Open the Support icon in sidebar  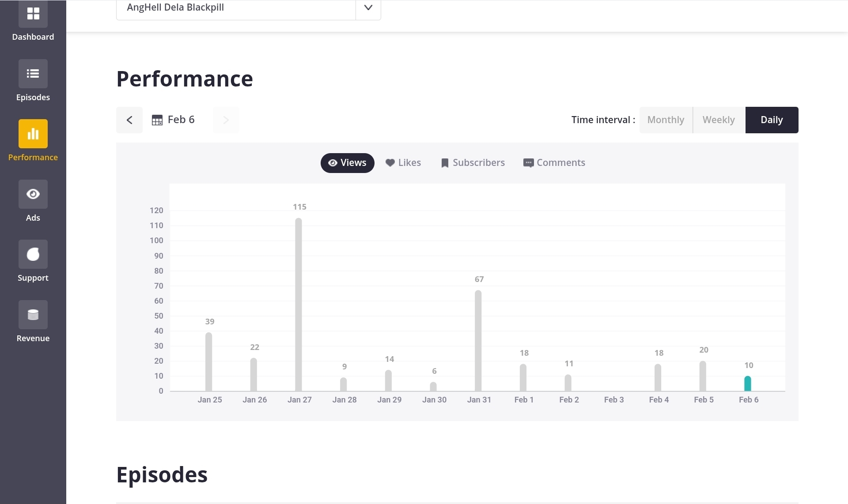tap(33, 254)
